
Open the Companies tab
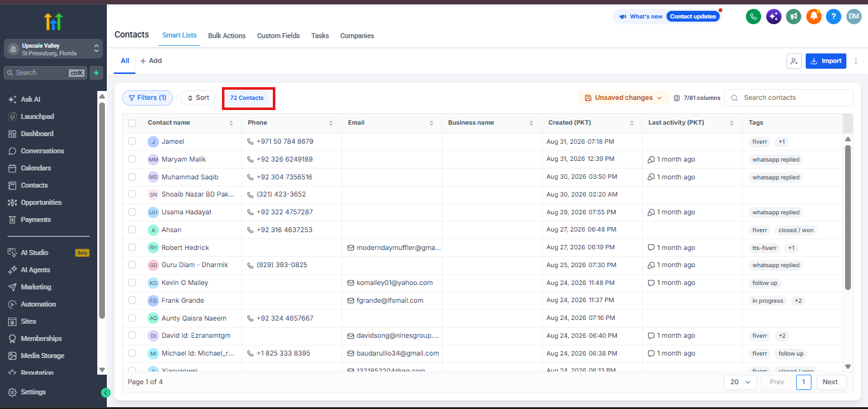[x=357, y=36]
